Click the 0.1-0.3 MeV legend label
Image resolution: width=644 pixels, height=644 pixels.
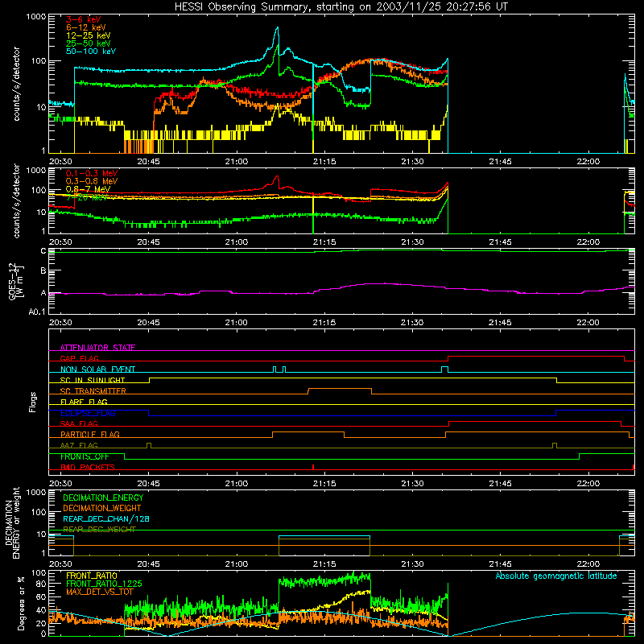92,173
